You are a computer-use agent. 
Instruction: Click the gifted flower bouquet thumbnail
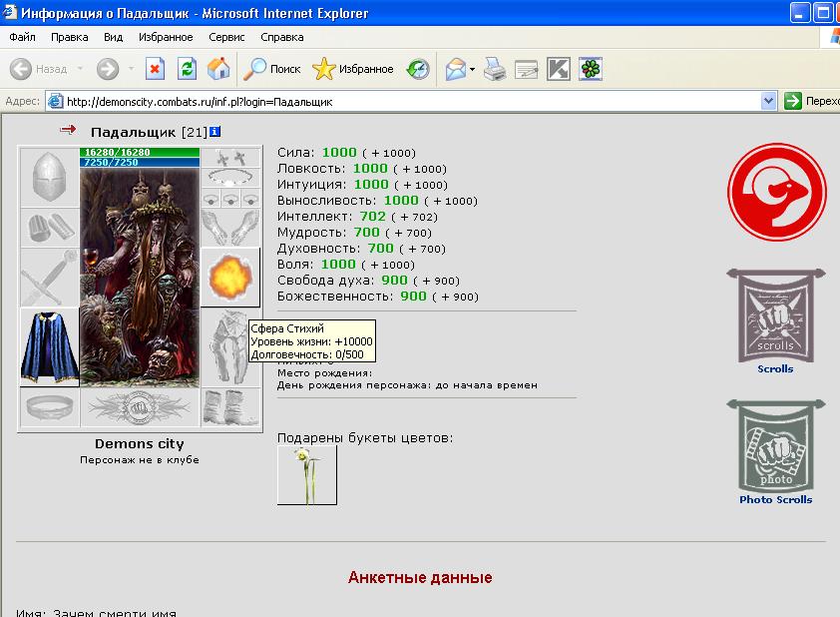307,475
